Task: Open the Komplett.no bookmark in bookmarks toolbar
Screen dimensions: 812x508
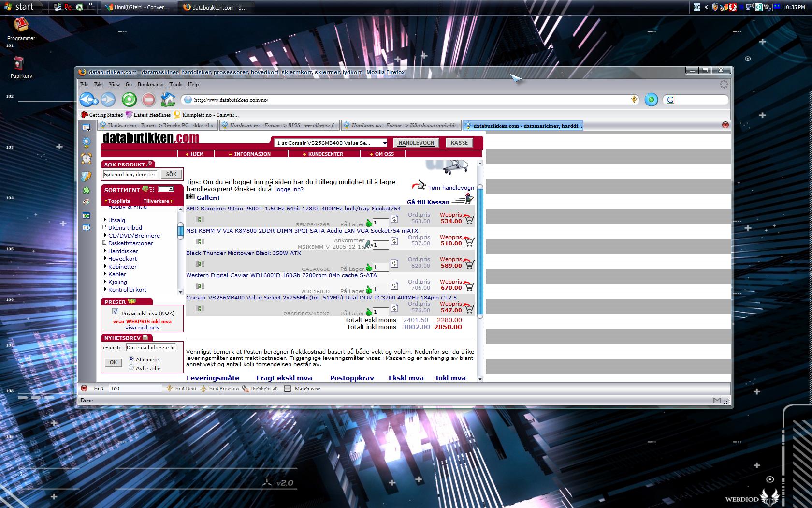Action: coord(206,115)
